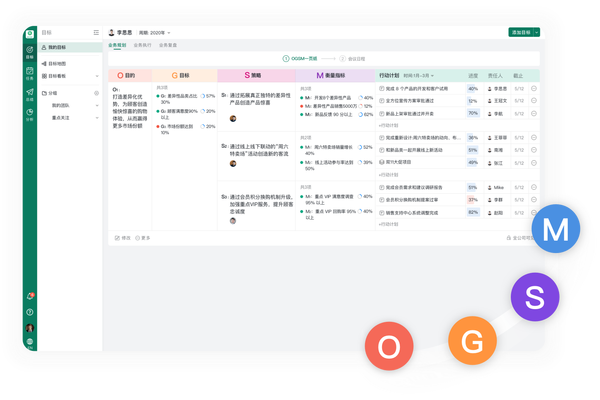This screenshot has width=600, height=400.
Task: Add an action plan under the second strategy
Action: coord(388,175)
